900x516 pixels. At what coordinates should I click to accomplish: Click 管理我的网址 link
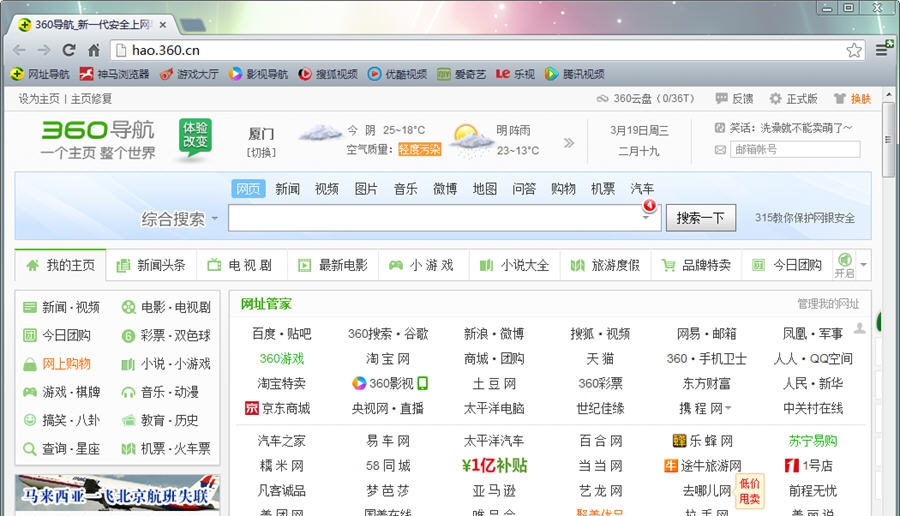pyautogui.click(x=828, y=304)
